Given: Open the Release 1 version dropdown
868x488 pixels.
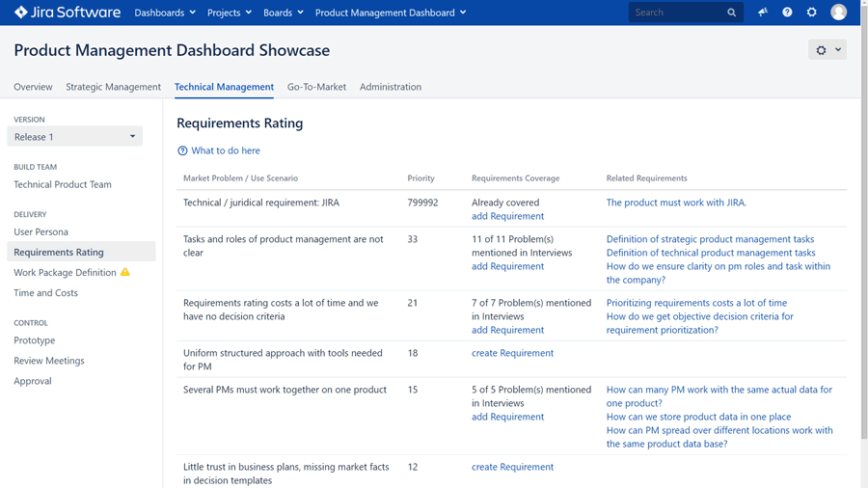Looking at the screenshot, I should coord(74,137).
